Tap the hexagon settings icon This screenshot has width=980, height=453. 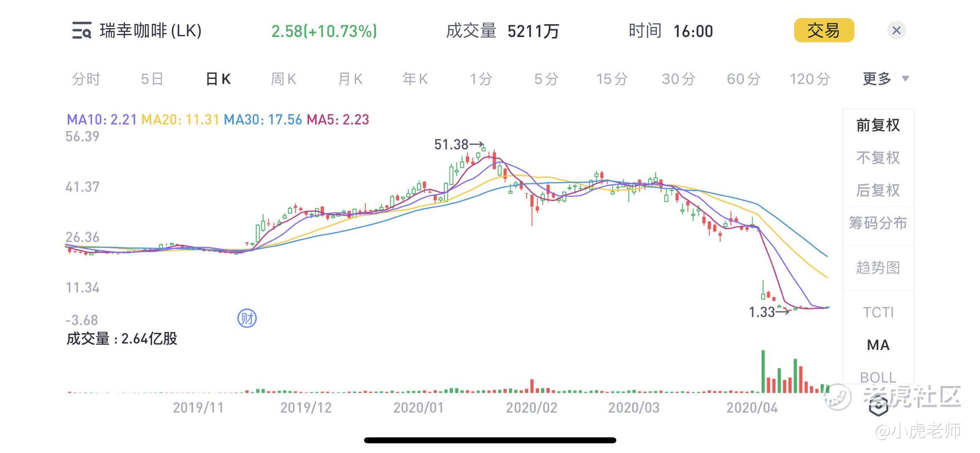pyautogui.click(x=878, y=406)
